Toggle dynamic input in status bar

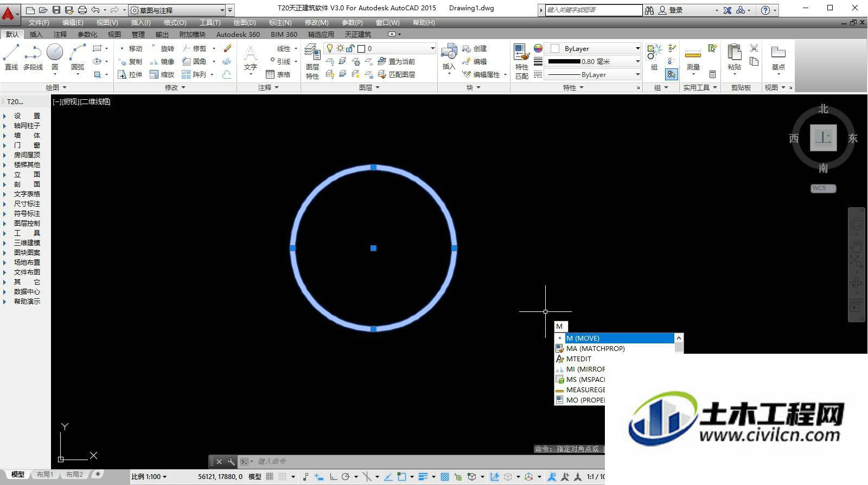318,476
